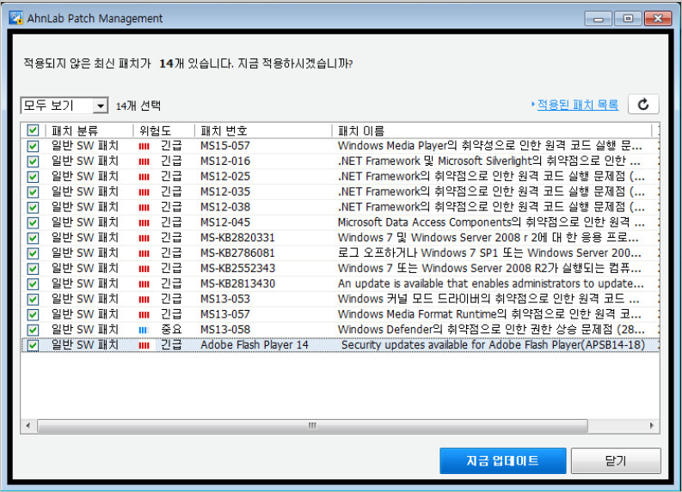This screenshot has height=492, width=682.
Task: Sort by 패치 번호 column header
Action: pos(263,131)
